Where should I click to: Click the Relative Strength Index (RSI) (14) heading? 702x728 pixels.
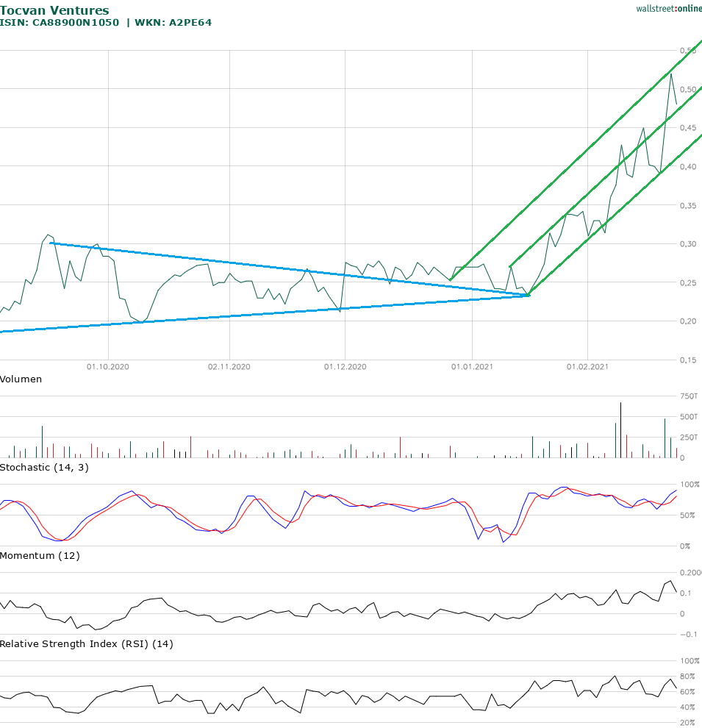click(x=86, y=644)
